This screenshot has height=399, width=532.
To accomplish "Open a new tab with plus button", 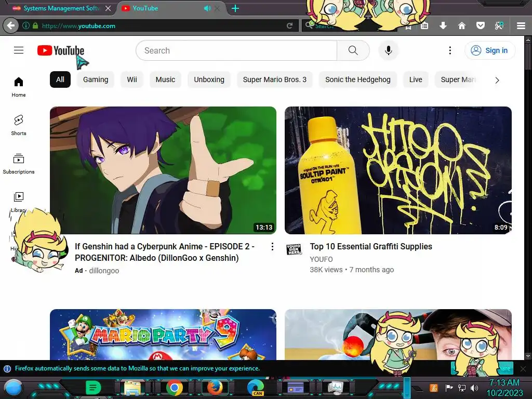I will point(235,8).
